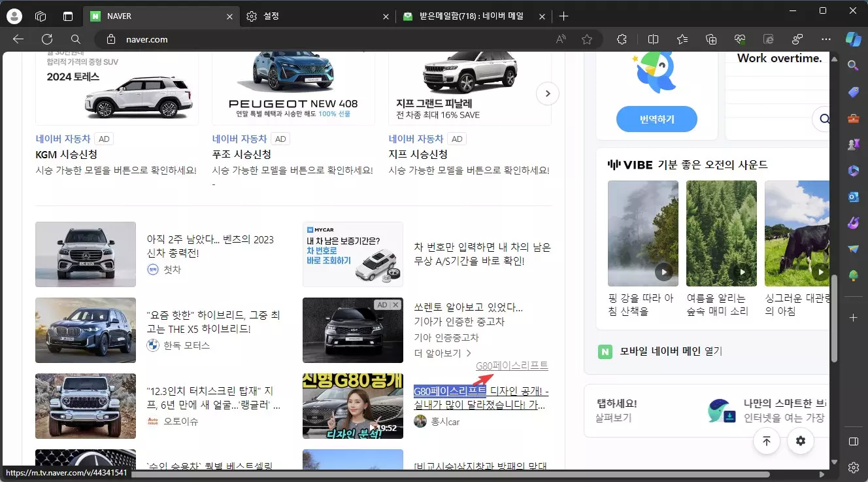Image resolution: width=868 pixels, height=482 pixels.
Task: Open the Extensions puzzle icon
Action: 622,39
